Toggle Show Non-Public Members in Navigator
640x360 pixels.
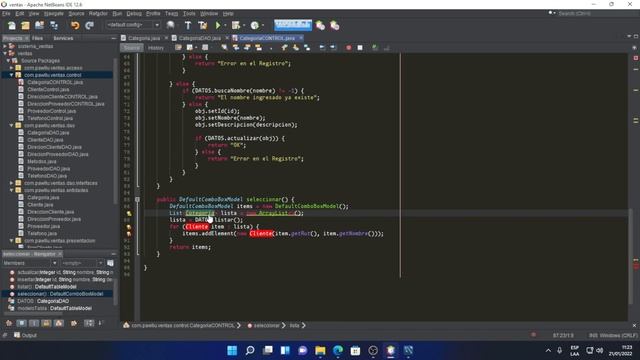pyautogui.click(x=46, y=323)
